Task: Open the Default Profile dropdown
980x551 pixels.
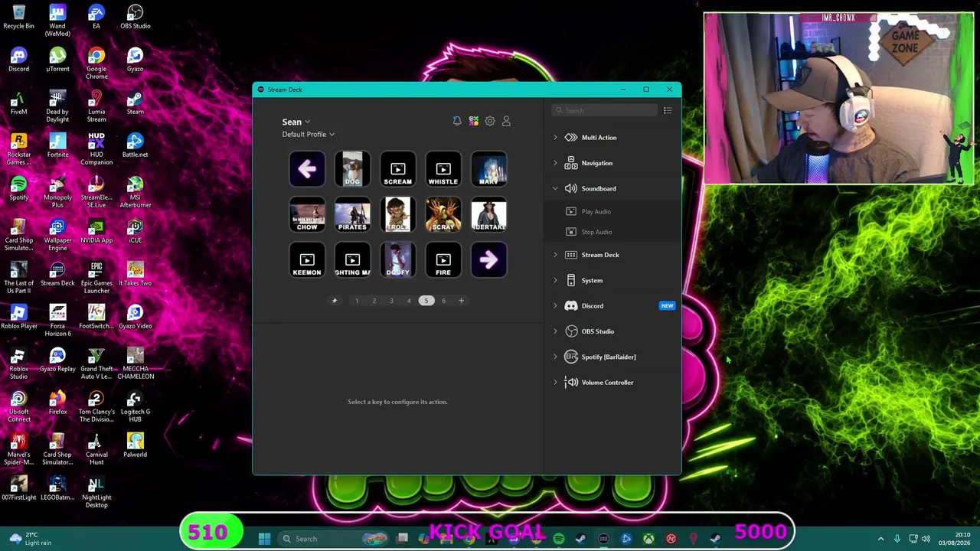Action: (x=308, y=135)
